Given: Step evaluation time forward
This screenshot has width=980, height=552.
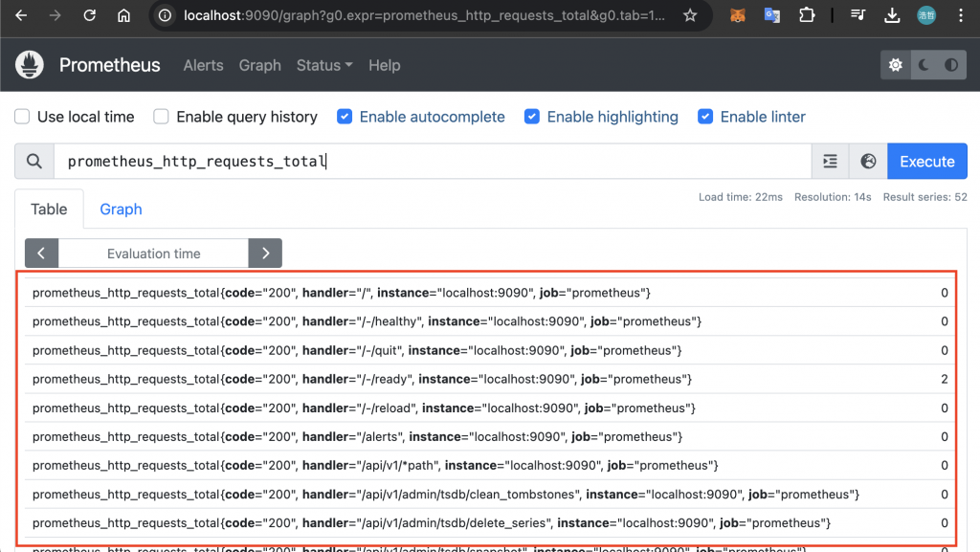Looking at the screenshot, I should pos(265,253).
